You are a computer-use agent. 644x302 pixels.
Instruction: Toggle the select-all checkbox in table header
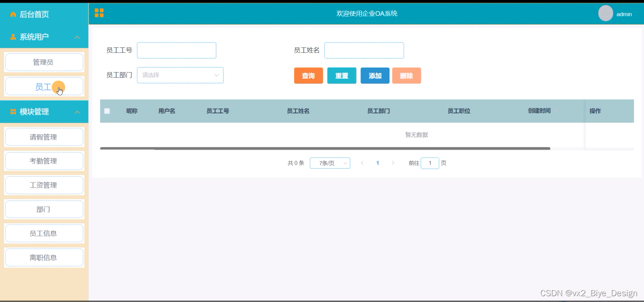(x=107, y=111)
